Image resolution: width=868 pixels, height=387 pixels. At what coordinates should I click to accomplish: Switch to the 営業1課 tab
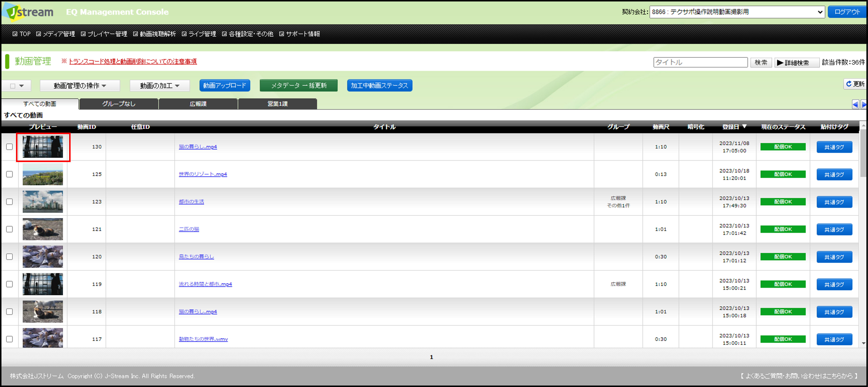point(278,104)
